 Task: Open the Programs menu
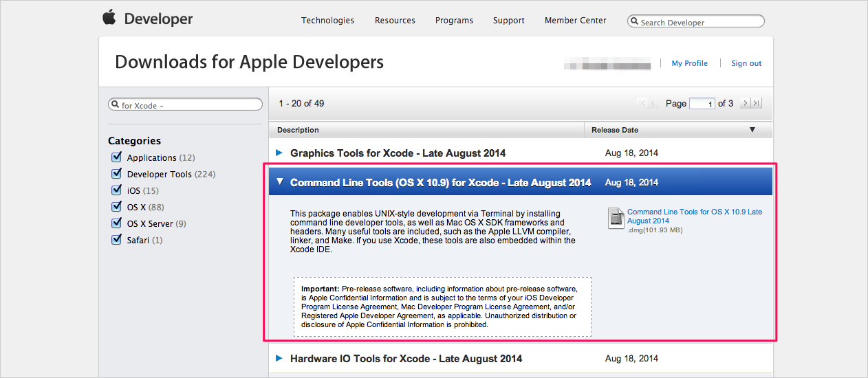[454, 20]
